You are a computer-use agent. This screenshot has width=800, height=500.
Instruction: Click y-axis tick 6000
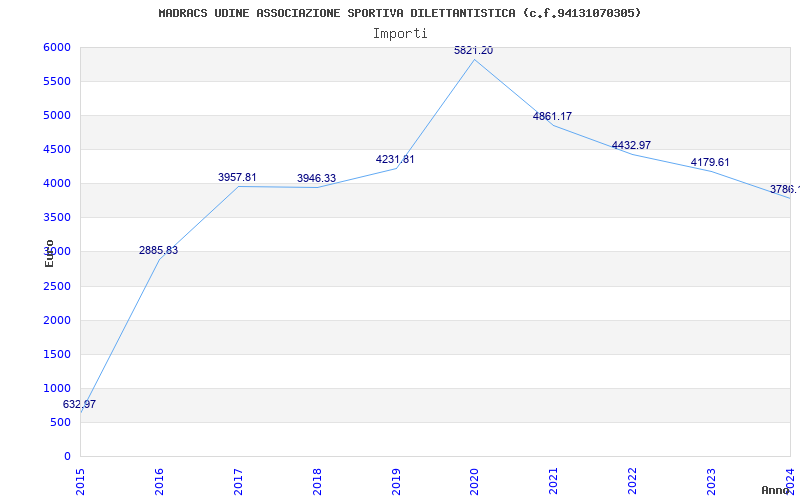point(57,47)
